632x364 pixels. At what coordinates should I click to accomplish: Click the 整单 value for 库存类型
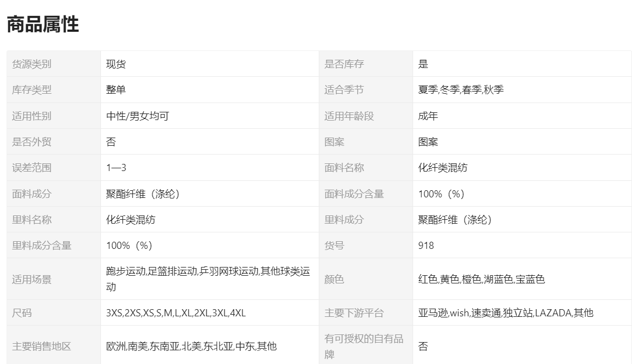pyautogui.click(x=116, y=90)
